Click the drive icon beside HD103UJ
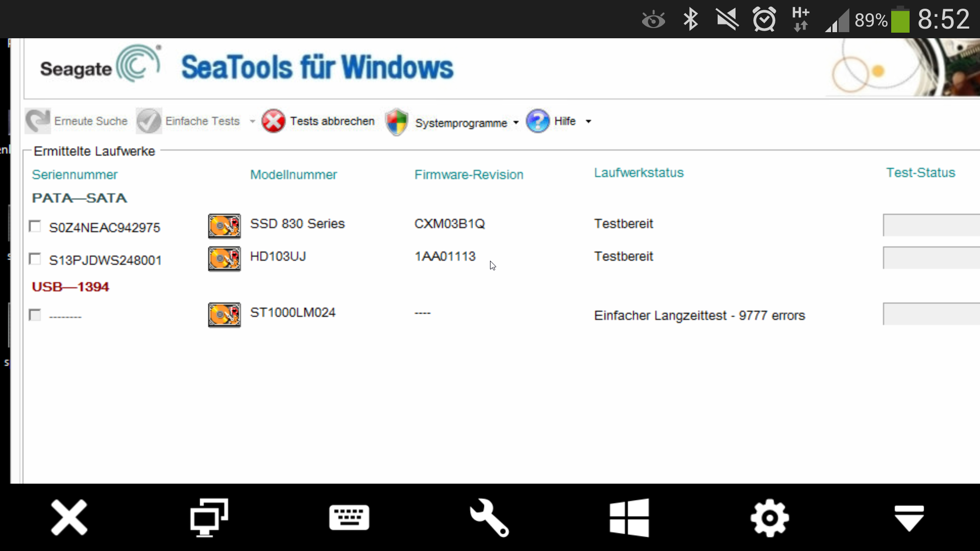 224,259
